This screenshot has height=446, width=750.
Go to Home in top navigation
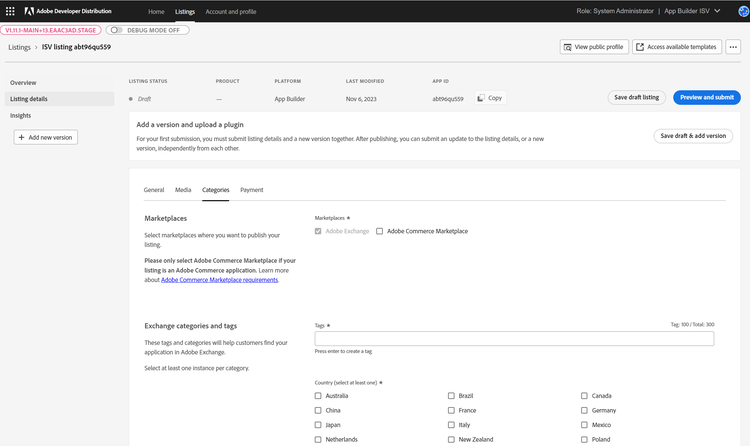(x=156, y=11)
